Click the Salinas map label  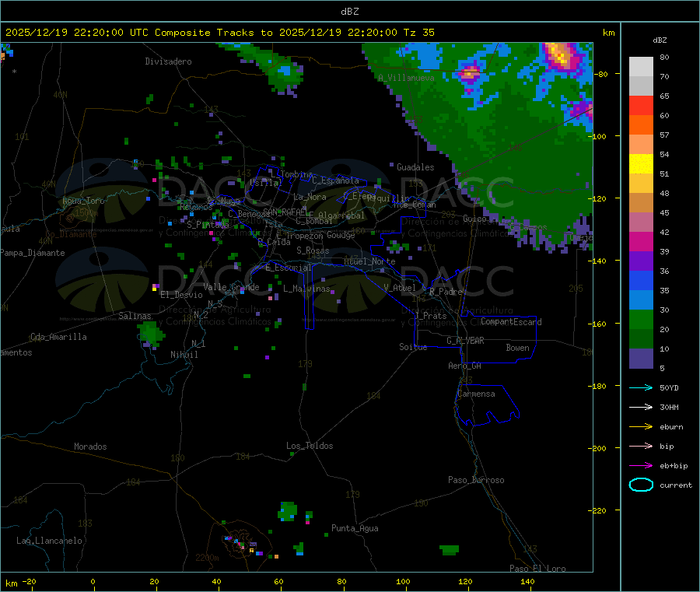click(135, 316)
